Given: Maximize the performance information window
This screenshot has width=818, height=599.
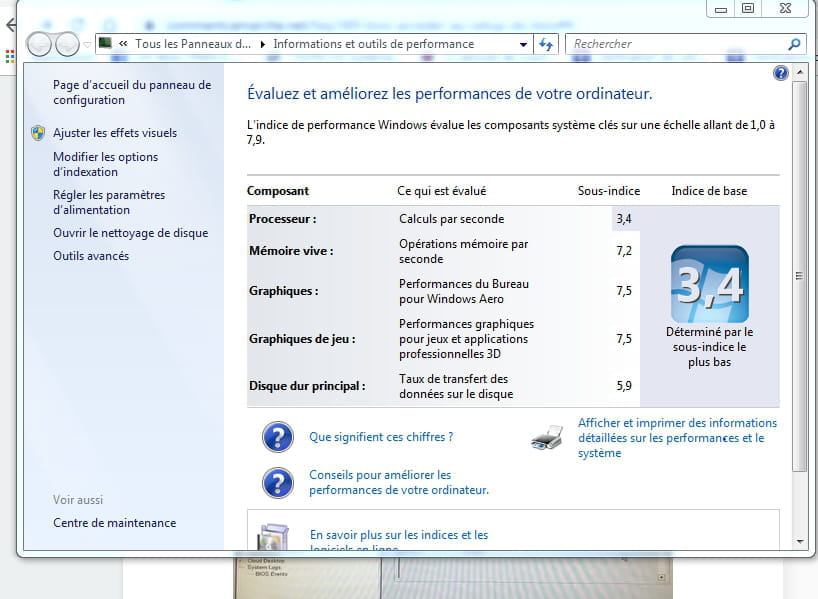Looking at the screenshot, I should [x=748, y=9].
